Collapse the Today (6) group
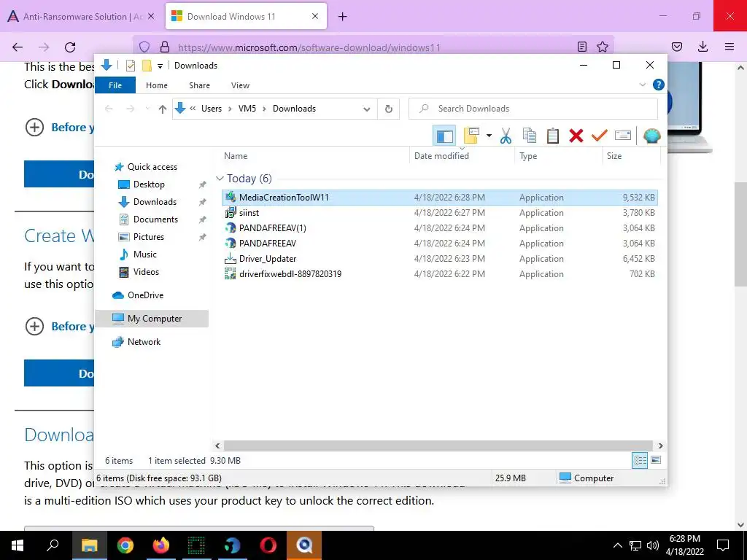The width and height of the screenshot is (747, 560). click(x=220, y=179)
